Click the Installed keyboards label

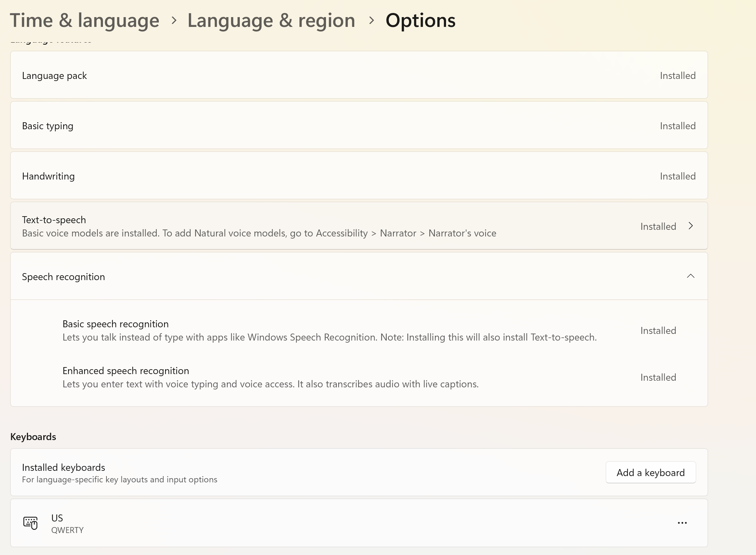(64, 467)
